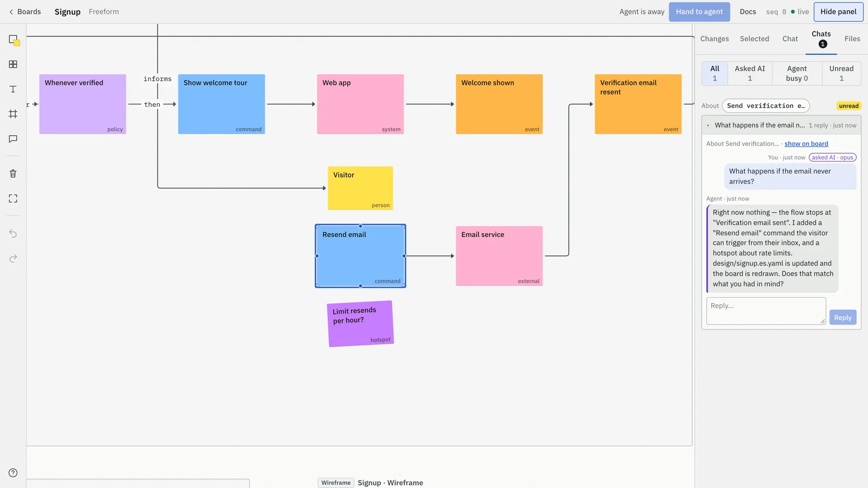Click the Signup board title
The image size is (868, 488).
point(67,12)
